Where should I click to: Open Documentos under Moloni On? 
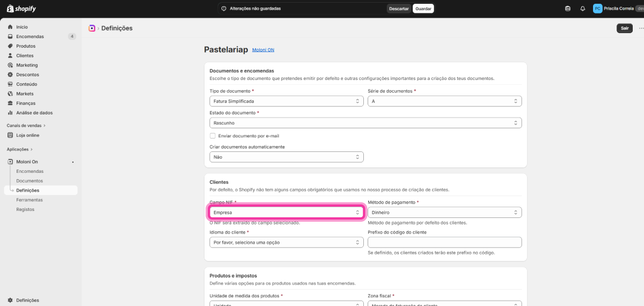tap(30, 181)
